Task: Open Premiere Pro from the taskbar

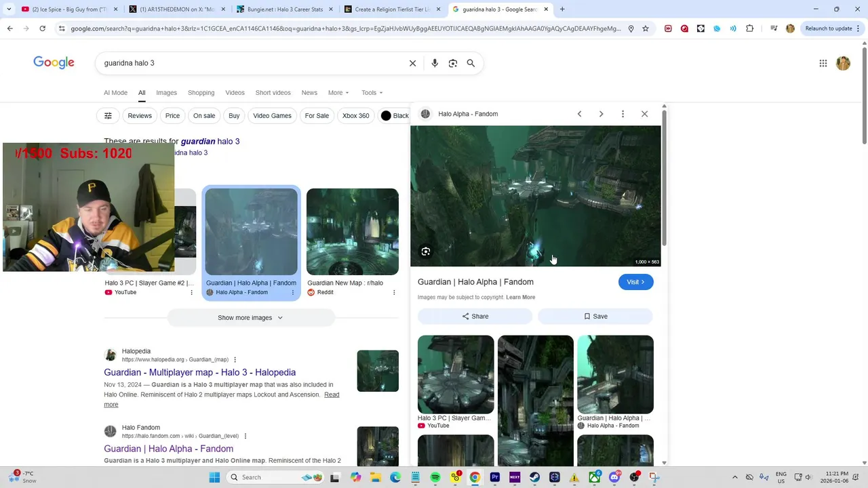Action: coord(494,477)
